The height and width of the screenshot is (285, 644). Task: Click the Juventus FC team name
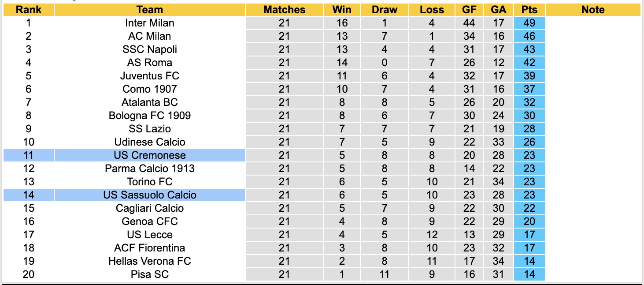click(150, 76)
